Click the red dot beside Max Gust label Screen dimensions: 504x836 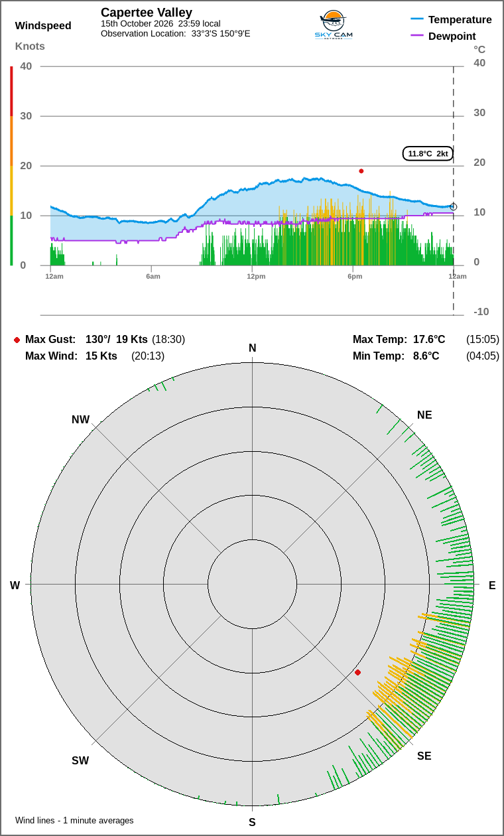pos(17,340)
